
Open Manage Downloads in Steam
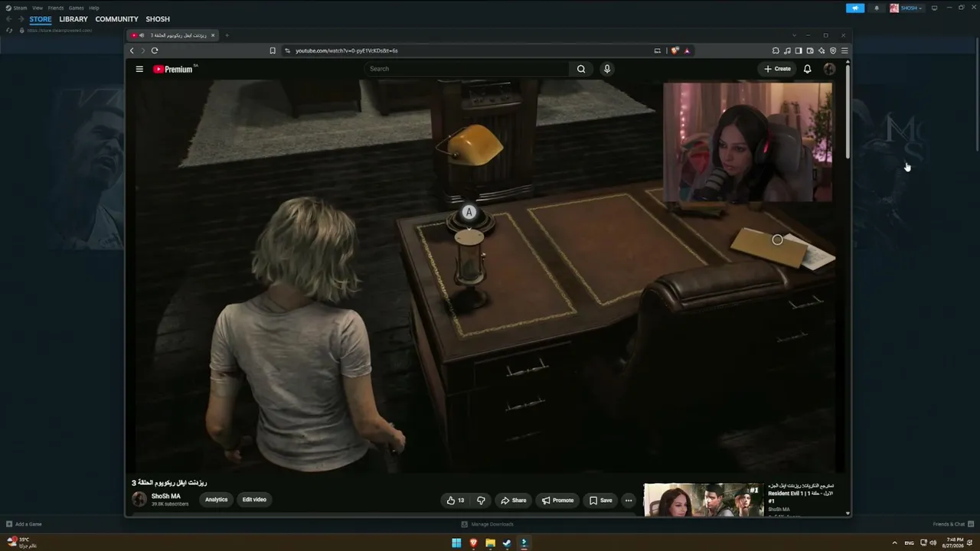click(x=488, y=524)
